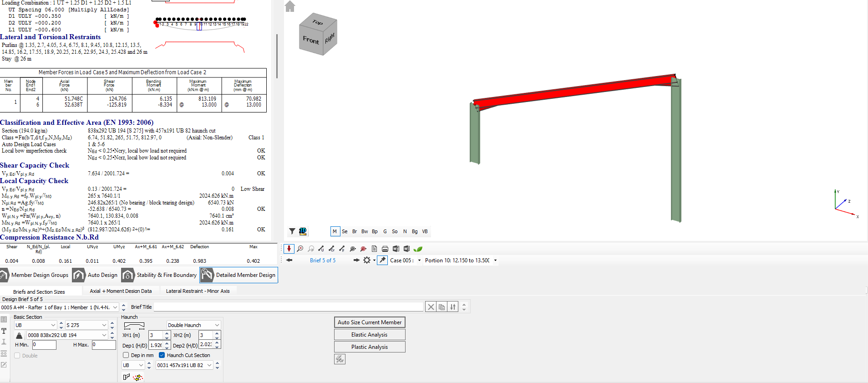This screenshot has height=383, width=868.
Task: Click the pin icon beside Case 005
Action: tap(382, 260)
